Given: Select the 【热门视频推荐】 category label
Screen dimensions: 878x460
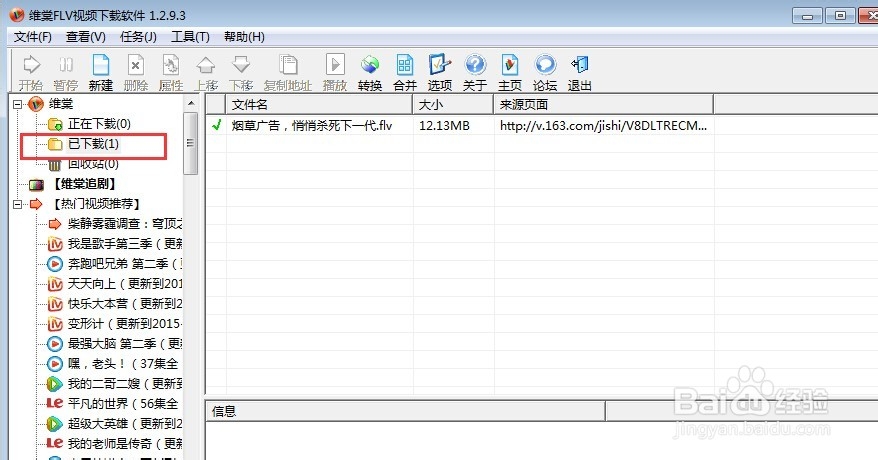Looking at the screenshot, I should [x=96, y=204].
